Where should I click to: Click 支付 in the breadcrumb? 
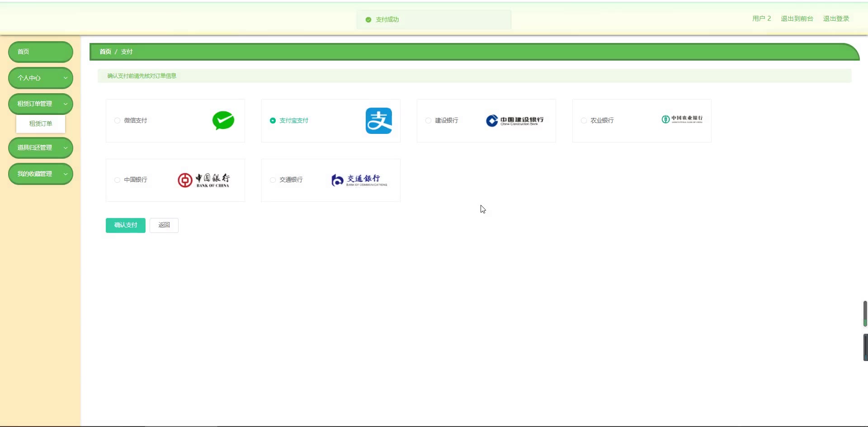coord(127,52)
